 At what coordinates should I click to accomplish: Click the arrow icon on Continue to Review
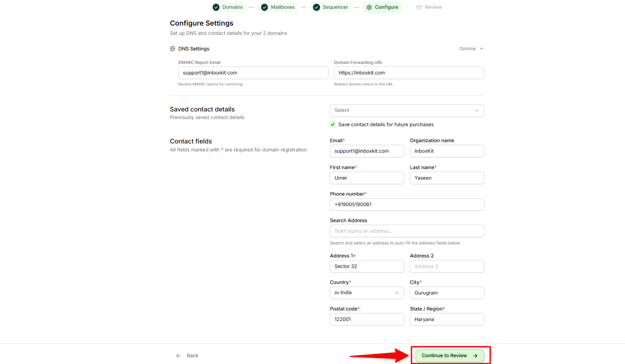pyautogui.click(x=475, y=356)
